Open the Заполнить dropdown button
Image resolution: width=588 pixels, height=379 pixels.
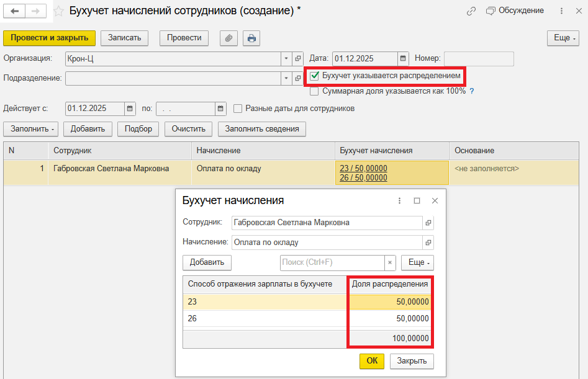(x=33, y=129)
